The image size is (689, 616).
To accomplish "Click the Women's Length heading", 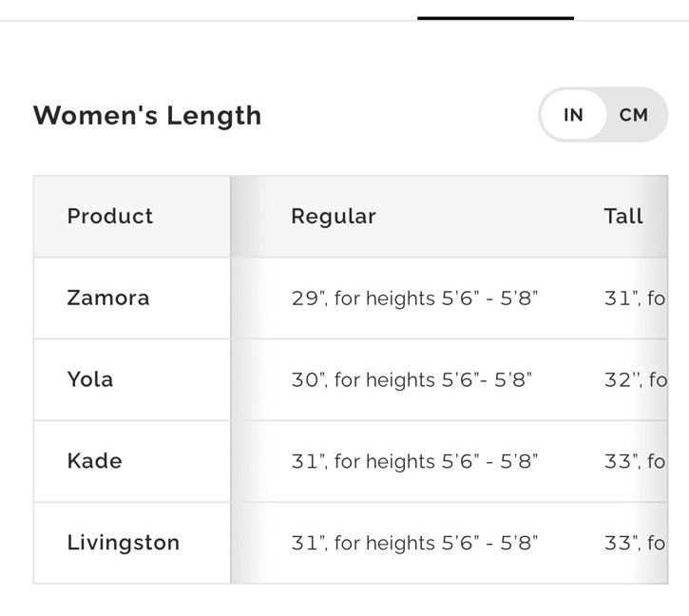I will [147, 116].
